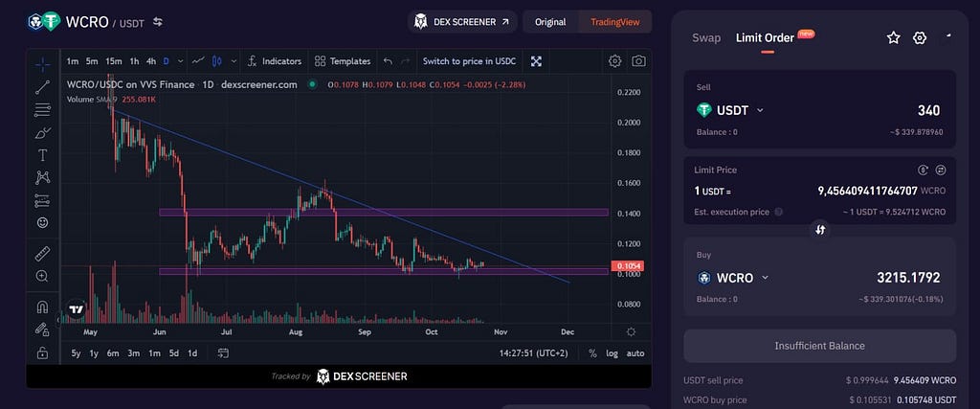Click the sell amount field 340

(x=928, y=111)
